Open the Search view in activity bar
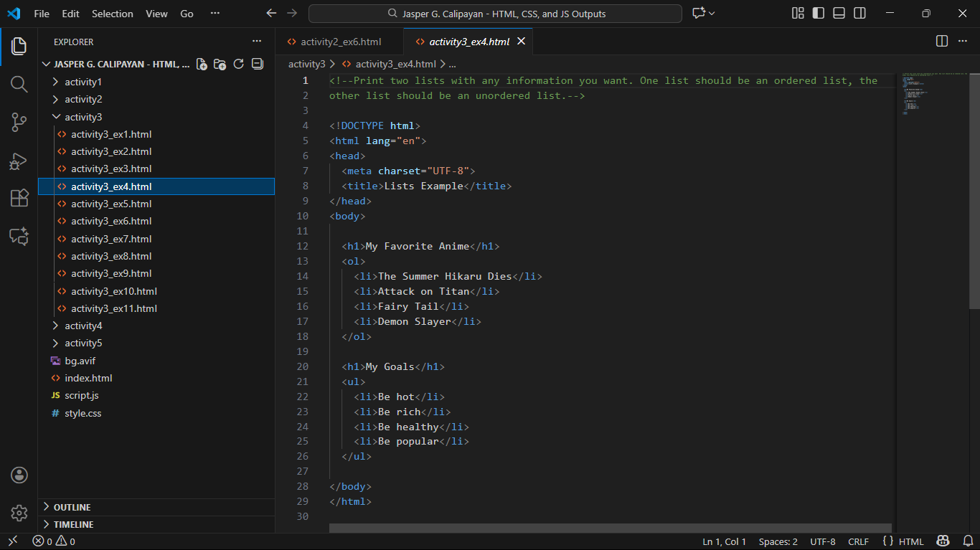Viewport: 980px width, 550px height. (x=19, y=85)
